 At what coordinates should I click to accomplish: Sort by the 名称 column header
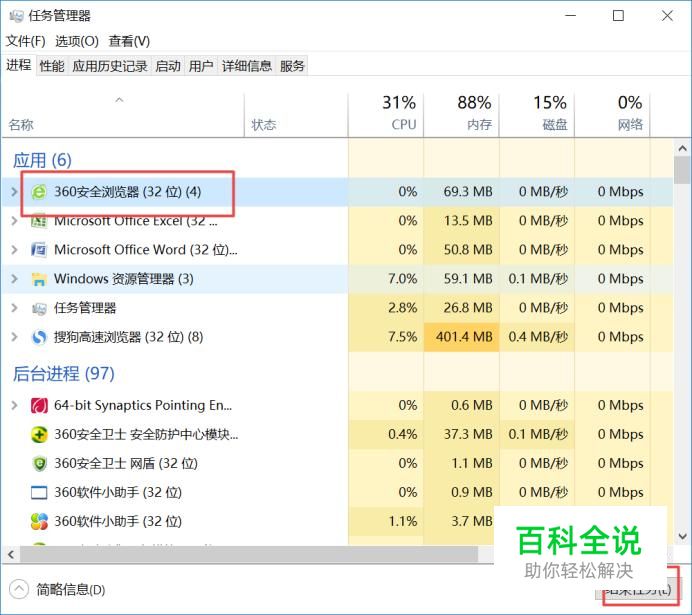pyautogui.click(x=123, y=116)
